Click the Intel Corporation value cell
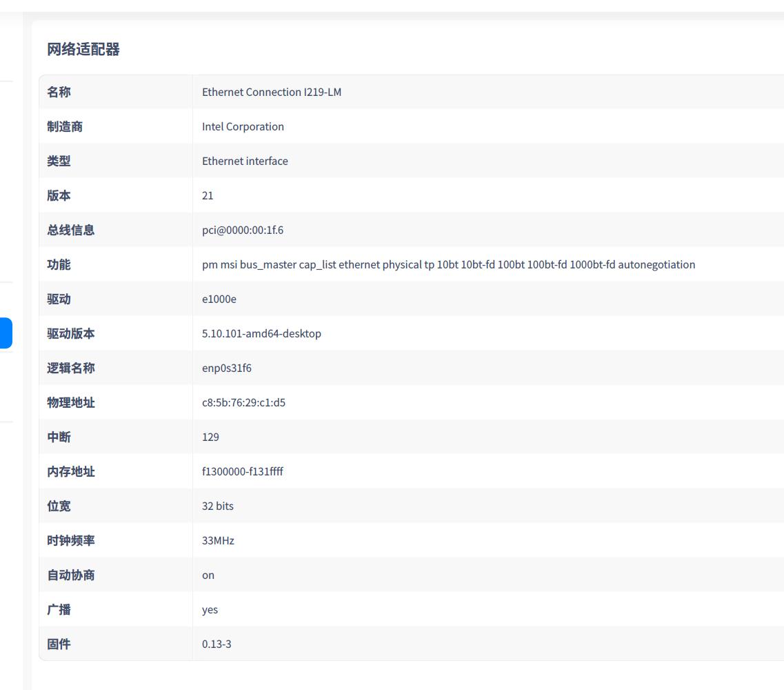 (x=243, y=126)
